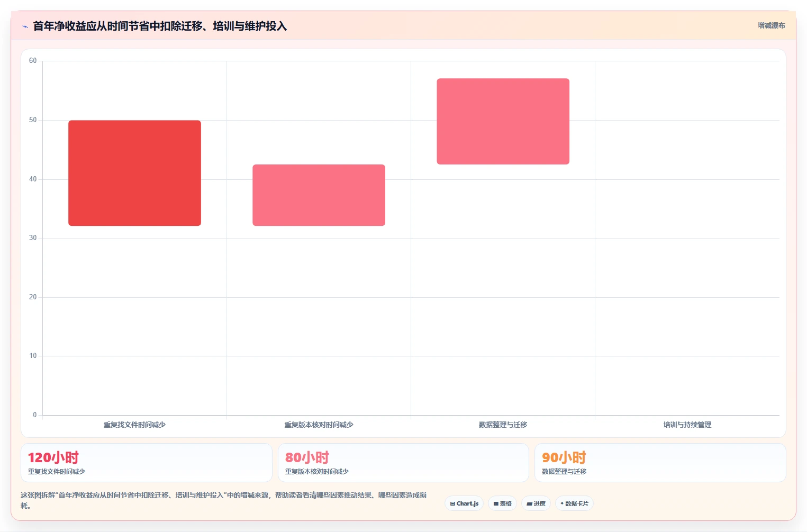Click the Chart.js chip

coord(464,503)
